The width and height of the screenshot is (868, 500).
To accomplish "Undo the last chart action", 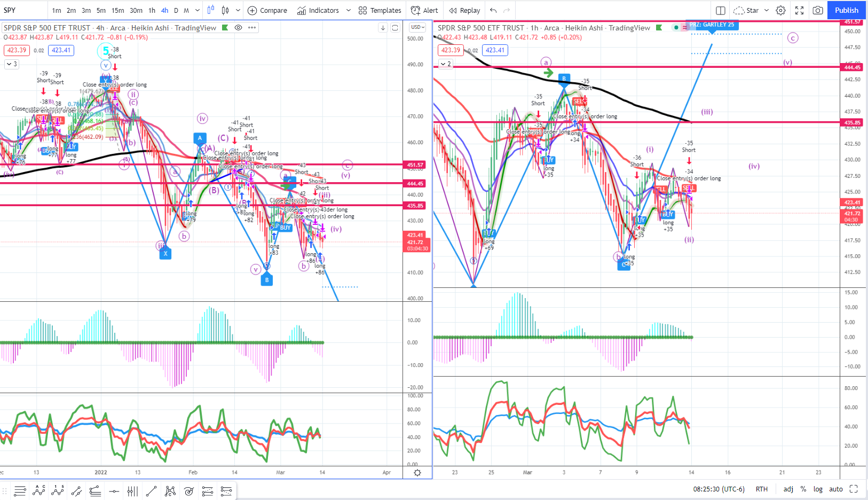I will [493, 10].
